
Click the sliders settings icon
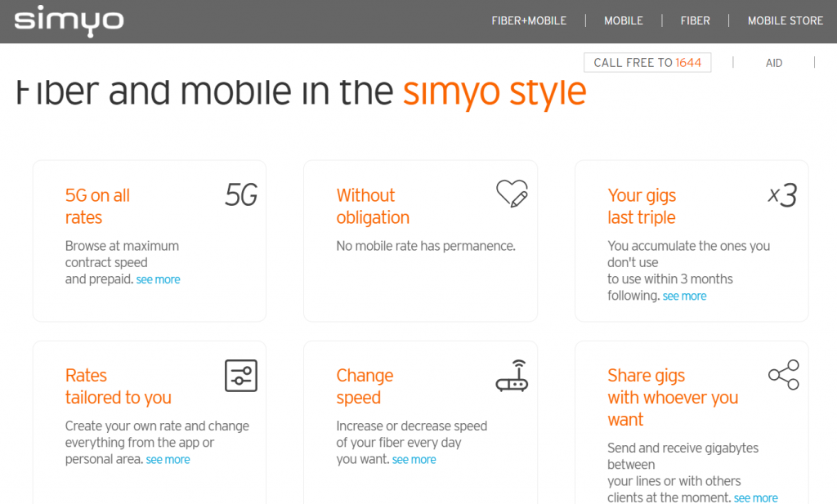241,376
